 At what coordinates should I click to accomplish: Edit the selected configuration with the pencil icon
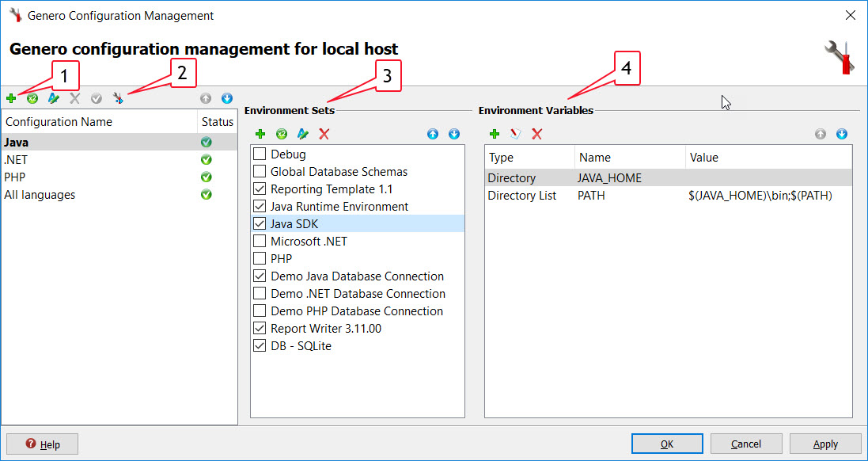tap(52, 98)
